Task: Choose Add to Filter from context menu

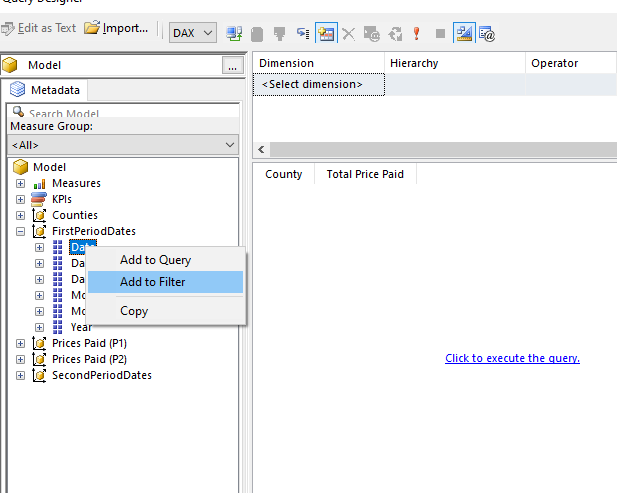Action: click(153, 282)
